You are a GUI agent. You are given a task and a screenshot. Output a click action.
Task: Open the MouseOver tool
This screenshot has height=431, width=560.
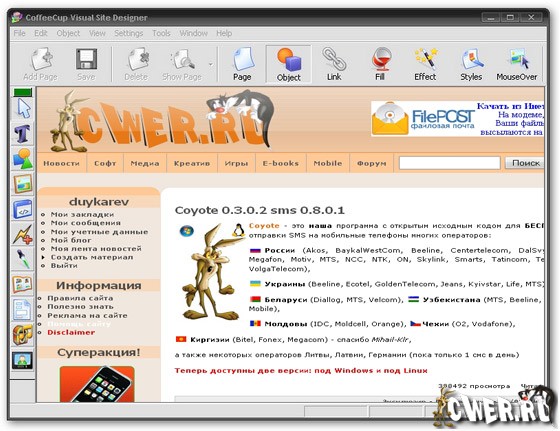[x=516, y=64]
